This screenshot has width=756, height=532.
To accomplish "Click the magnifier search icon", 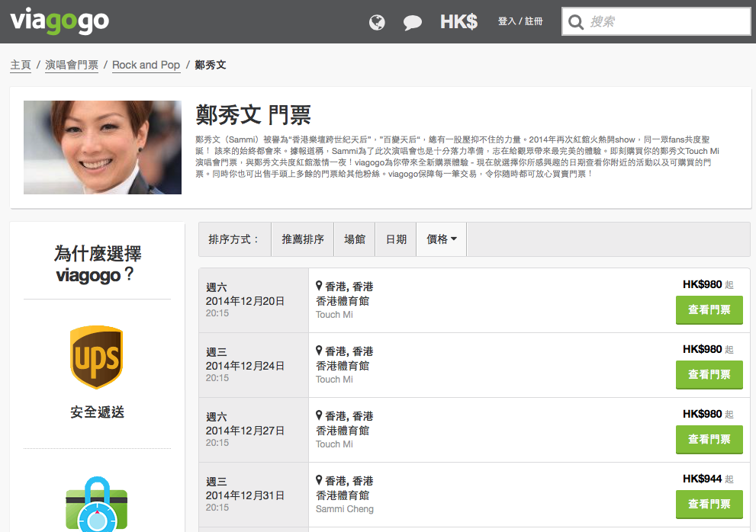I will click(x=577, y=22).
